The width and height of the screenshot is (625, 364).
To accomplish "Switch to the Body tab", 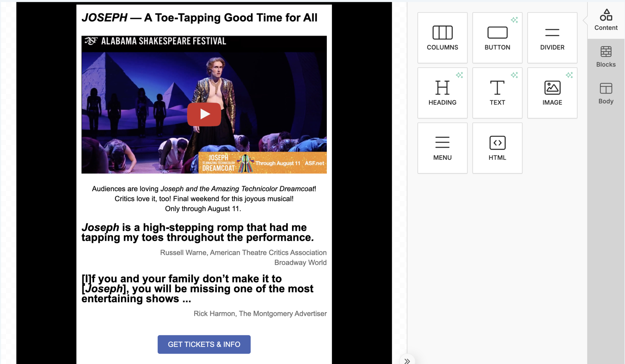I will 606,93.
